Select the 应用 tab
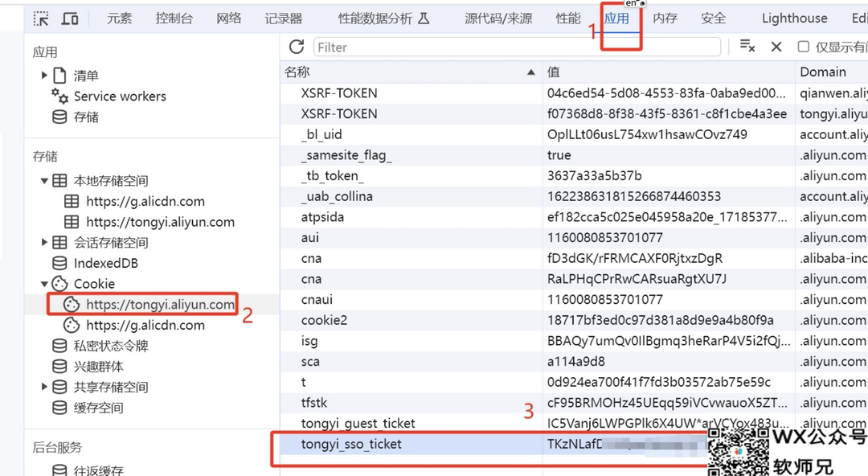The height and width of the screenshot is (476, 868). (616, 18)
